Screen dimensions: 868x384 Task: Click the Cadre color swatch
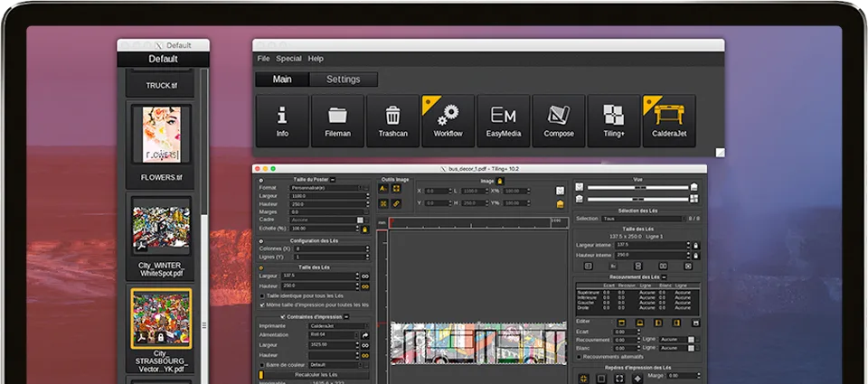pyautogui.click(x=361, y=220)
